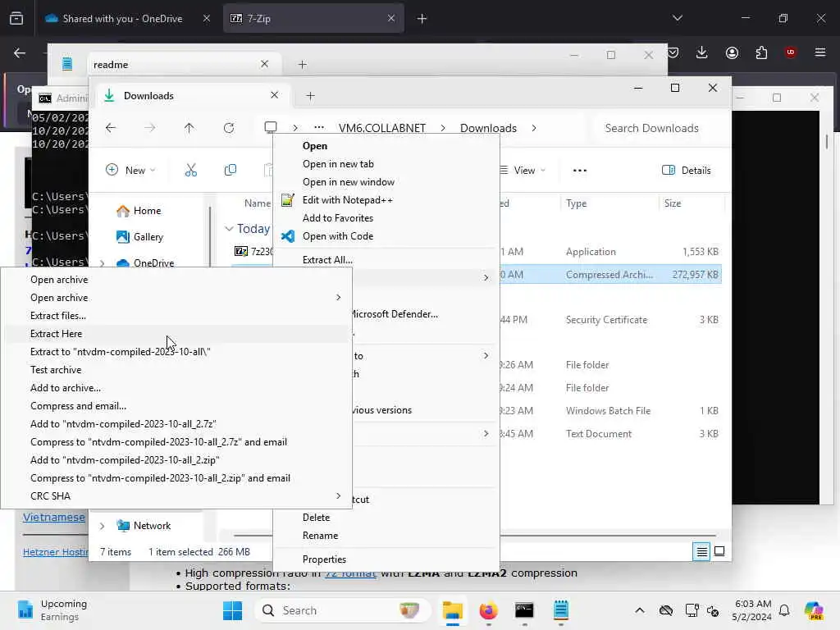Go up one folder level in Explorer

click(189, 128)
